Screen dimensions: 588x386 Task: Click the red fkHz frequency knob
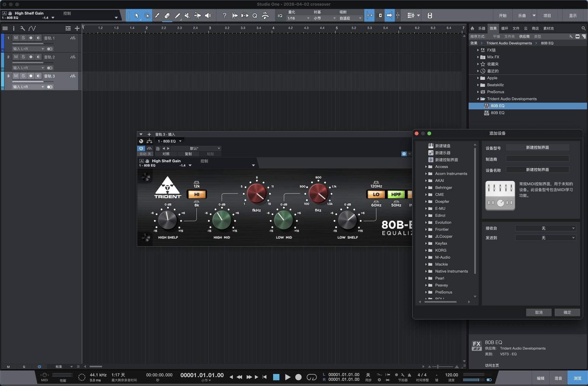tap(257, 193)
